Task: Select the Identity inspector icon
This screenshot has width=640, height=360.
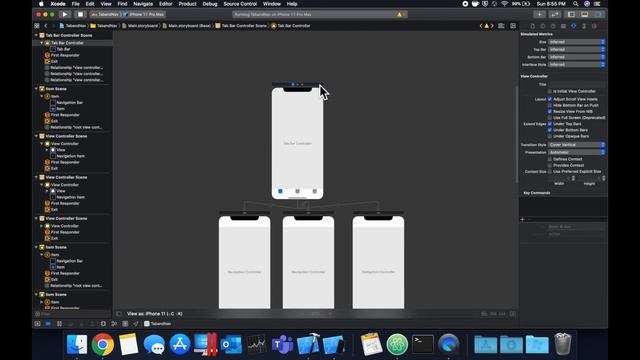Action: click(x=563, y=26)
